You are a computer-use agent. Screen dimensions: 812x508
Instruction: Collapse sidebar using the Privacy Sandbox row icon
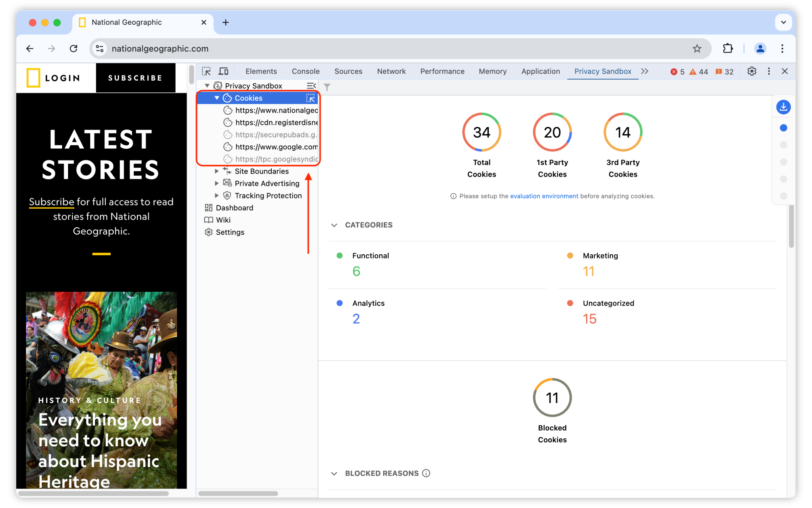(311, 86)
